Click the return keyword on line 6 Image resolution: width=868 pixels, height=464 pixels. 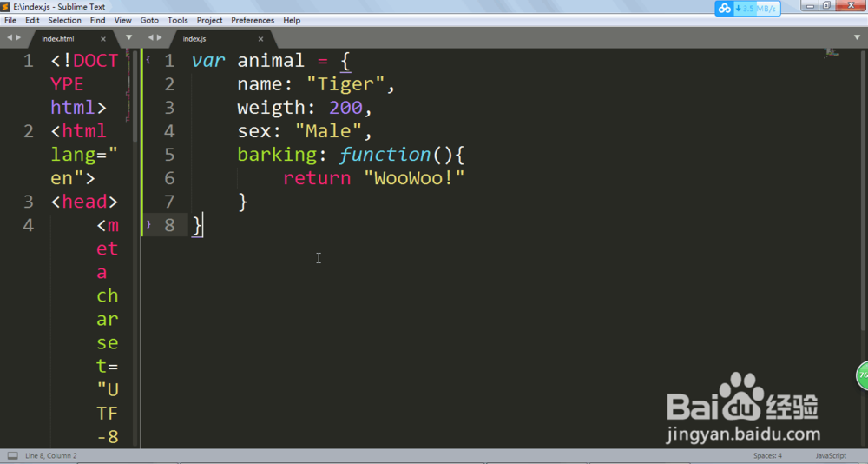[x=317, y=178]
